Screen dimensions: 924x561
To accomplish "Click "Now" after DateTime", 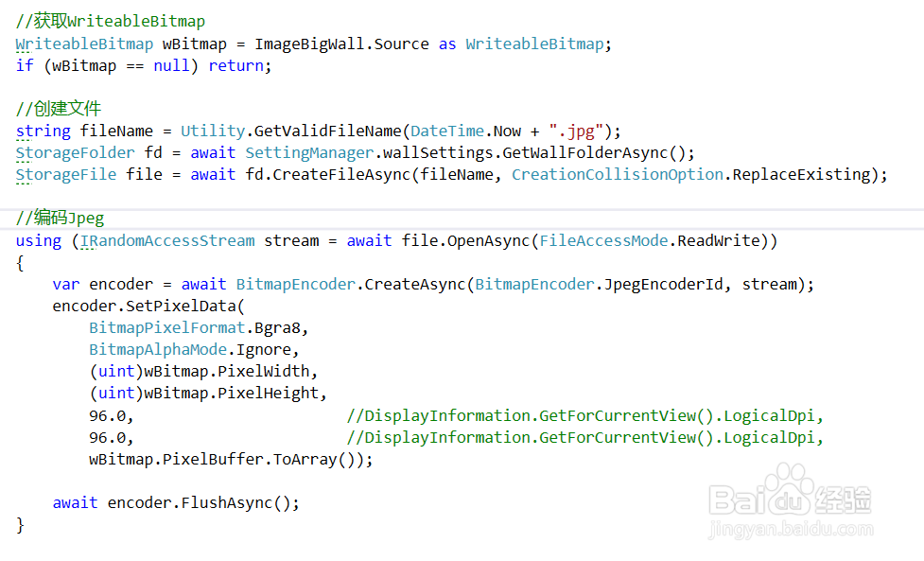I will point(507,131).
